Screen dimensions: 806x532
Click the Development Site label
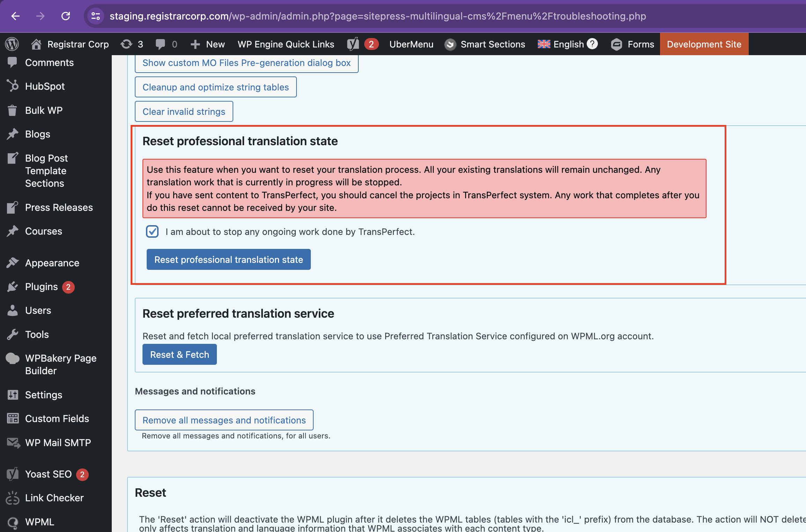click(x=704, y=44)
